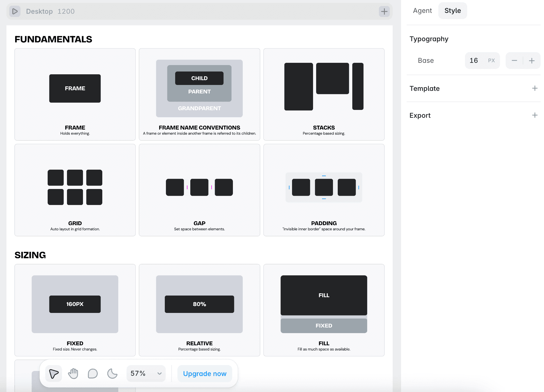The image size is (544, 392).
Task: Click the SIZING heading
Action: [x=30, y=255]
